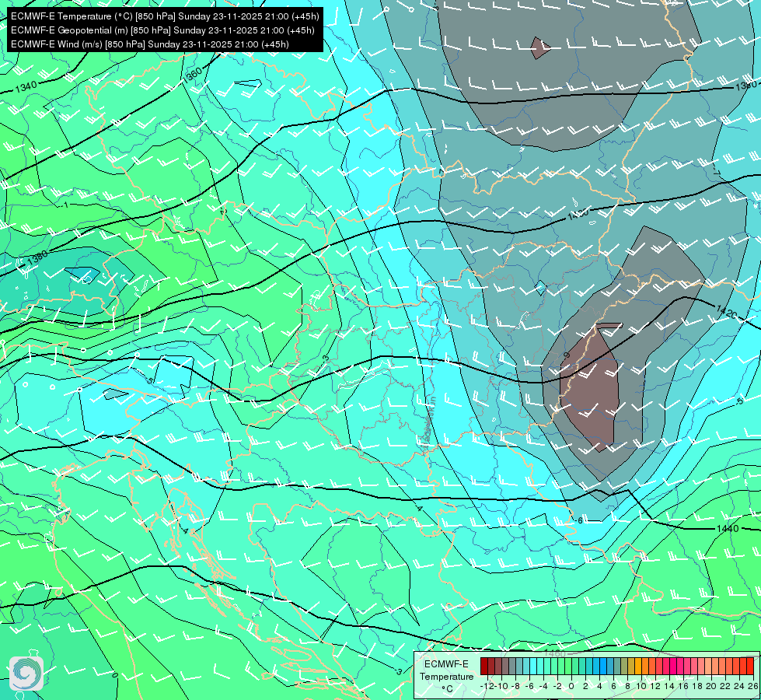The height and width of the screenshot is (700, 761).
Task: Click the 22 value on the legend scale
Action: (725, 686)
